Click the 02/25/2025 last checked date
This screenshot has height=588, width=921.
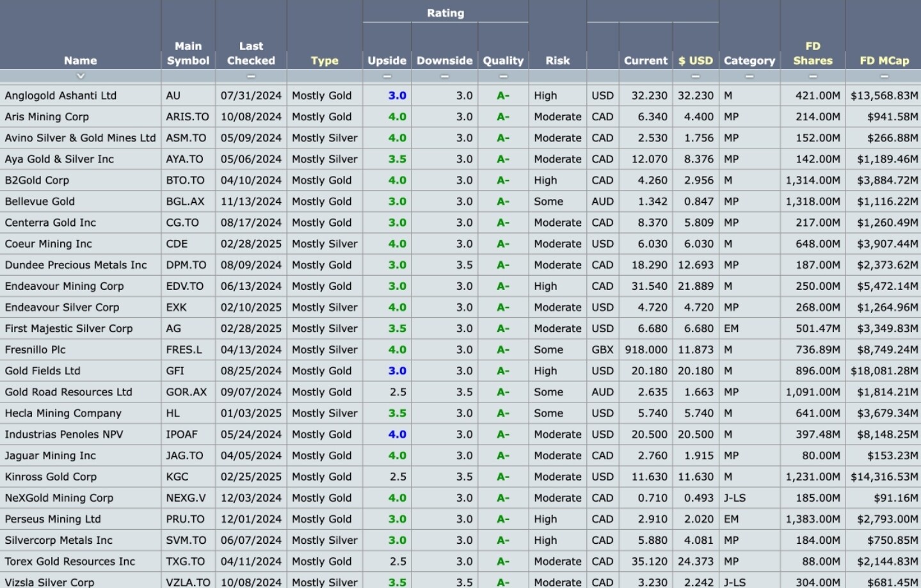tap(251, 477)
